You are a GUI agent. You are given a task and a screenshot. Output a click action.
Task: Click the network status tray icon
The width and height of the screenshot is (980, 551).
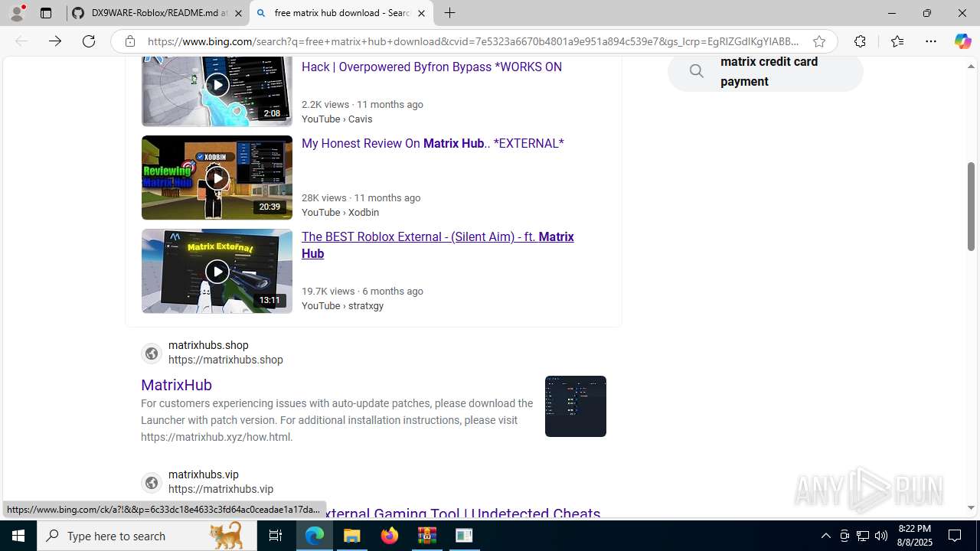863,536
